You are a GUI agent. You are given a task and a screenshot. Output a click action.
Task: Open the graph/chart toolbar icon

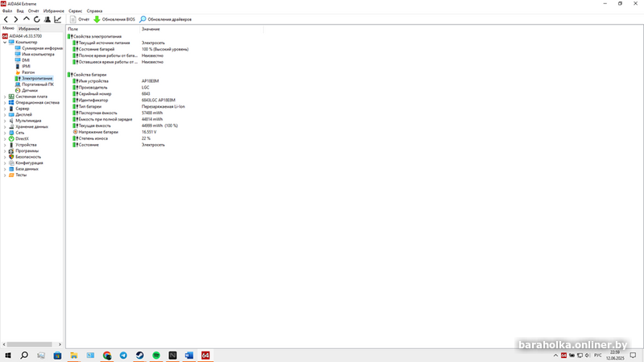tap(58, 19)
